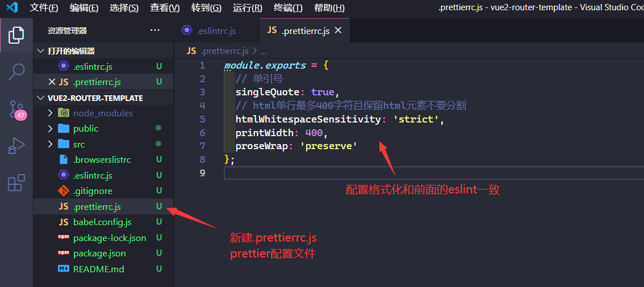The height and width of the screenshot is (287, 644).
Task: Close .prettierrc.js in open editors list
Action: click(52, 82)
